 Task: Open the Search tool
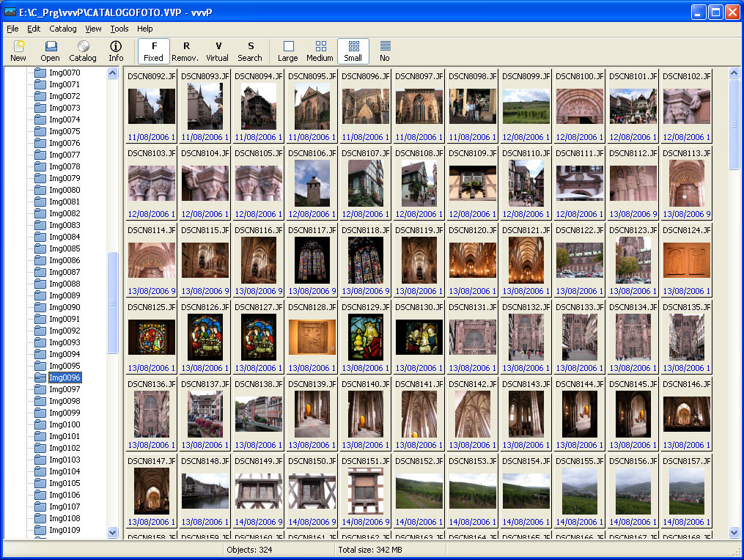coord(250,51)
